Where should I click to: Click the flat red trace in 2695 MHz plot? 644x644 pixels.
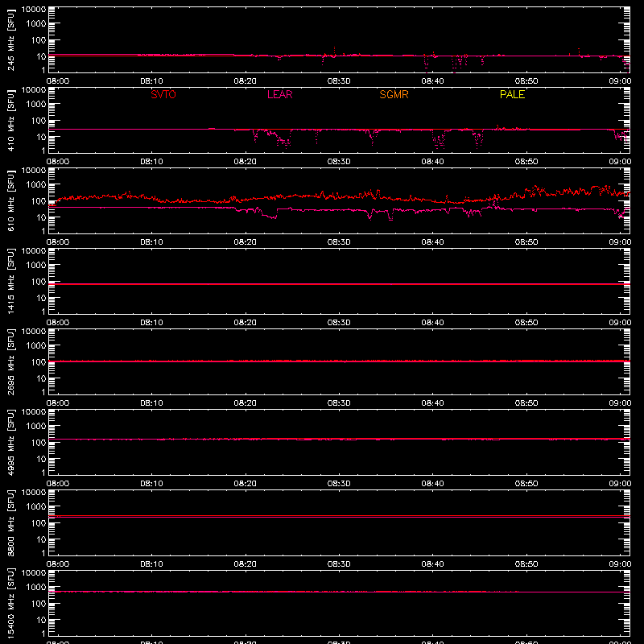339,361
